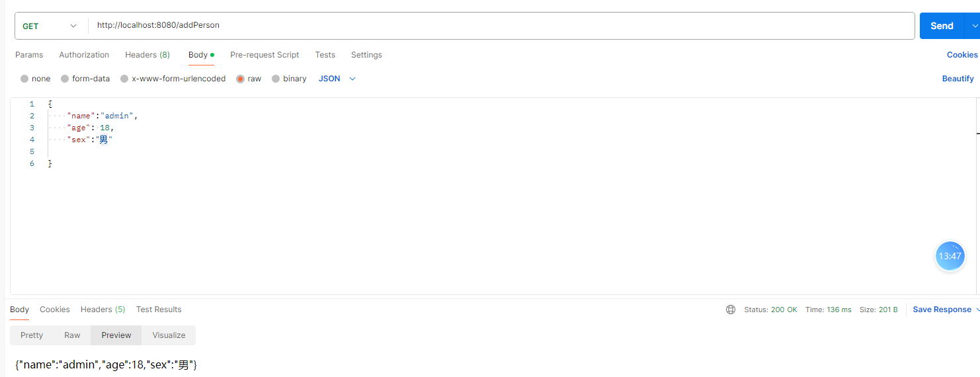Viewport: 980px width, 377px height.
Task: Expand the Save Response dropdown arrow
Action: click(977, 310)
